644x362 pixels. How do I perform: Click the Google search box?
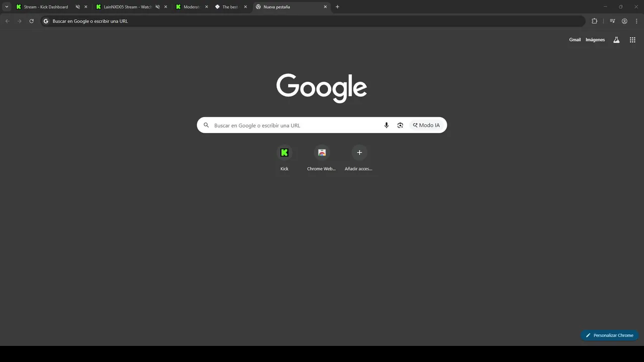click(321, 125)
